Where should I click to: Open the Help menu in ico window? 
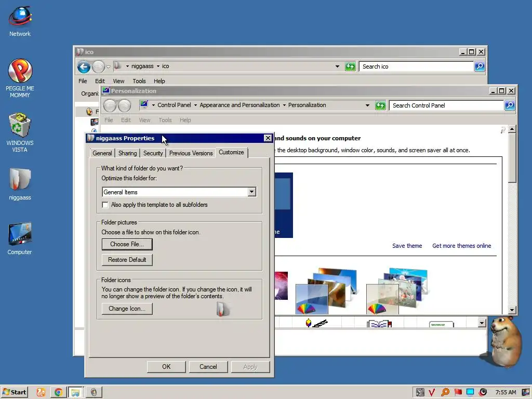point(159,81)
